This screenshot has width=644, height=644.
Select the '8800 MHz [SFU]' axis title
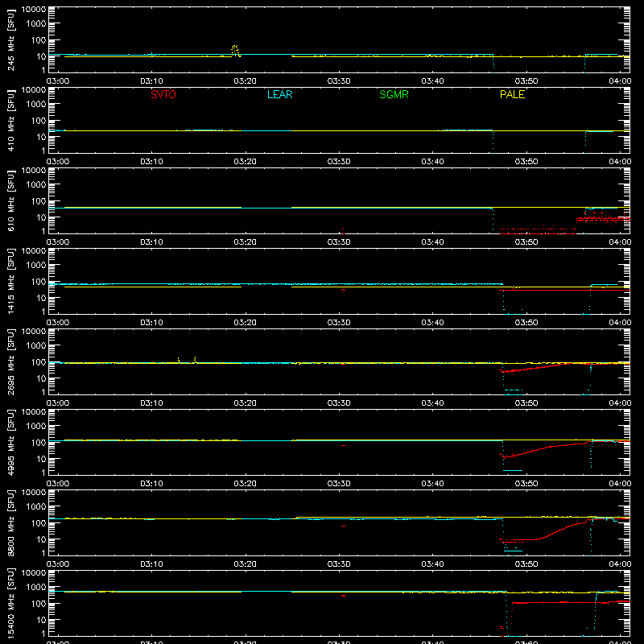pos(11,523)
